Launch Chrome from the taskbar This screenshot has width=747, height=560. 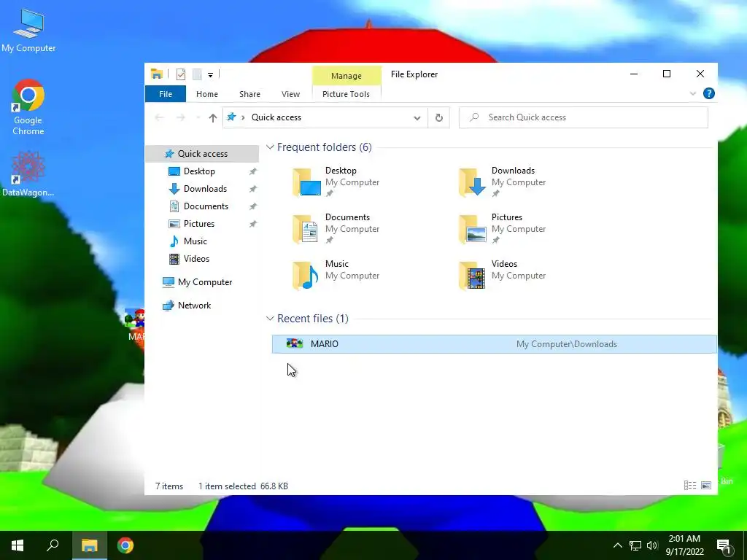tap(125, 545)
